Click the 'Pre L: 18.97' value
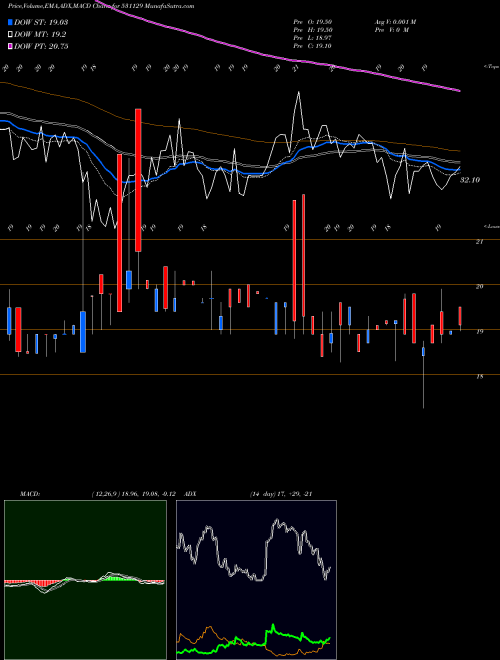 (313, 38)
